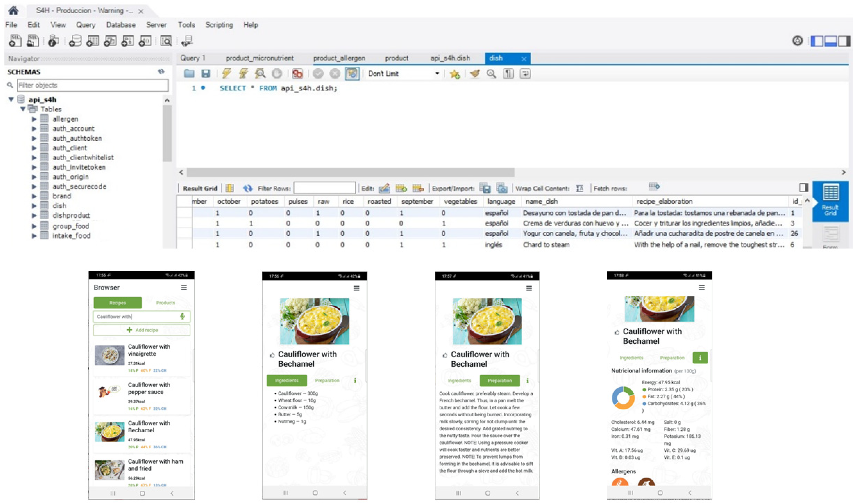Beautify the query with the broom icon
Viewport: 859px width, 504px height.
(475, 73)
